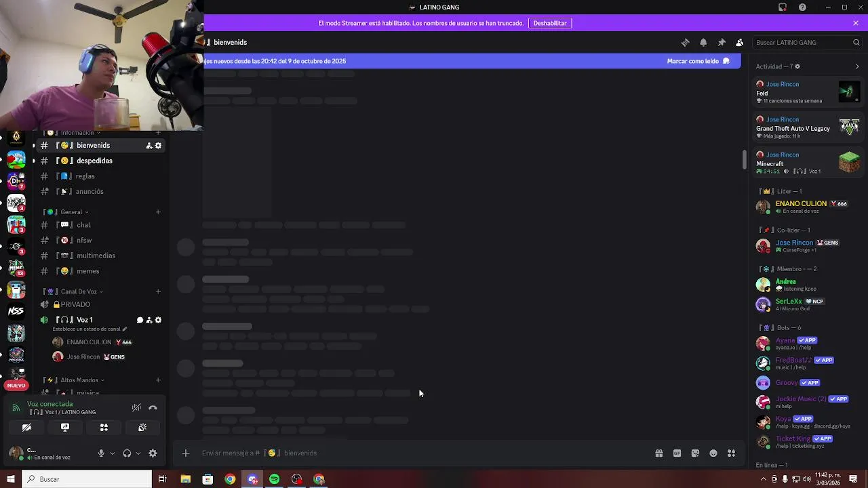Toggle noise suppression in voice panel
Screen dimensions: 868x488
coord(136,407)
